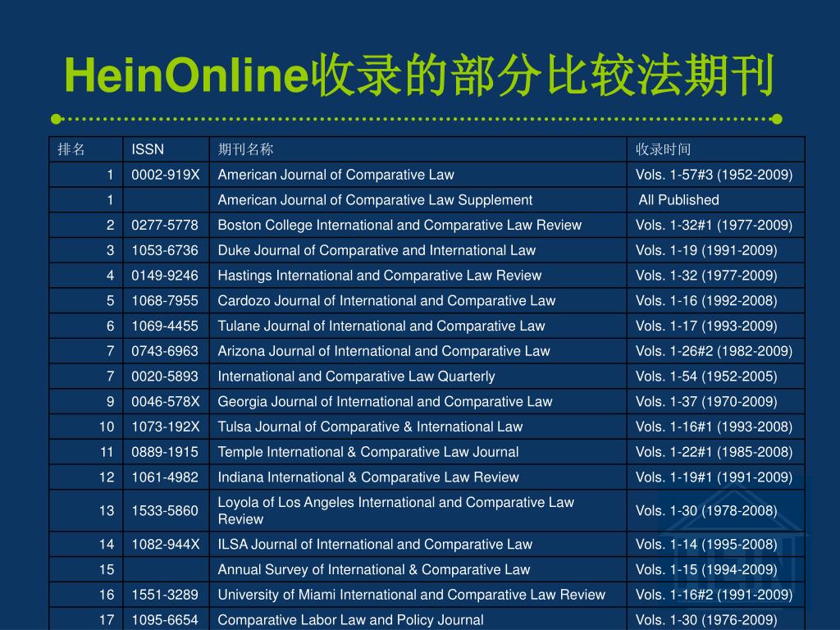This screenshot has height=630, width=840.
Task: Click Arizona Journal of International and Comparative Law
Action: tap(384, 351)
